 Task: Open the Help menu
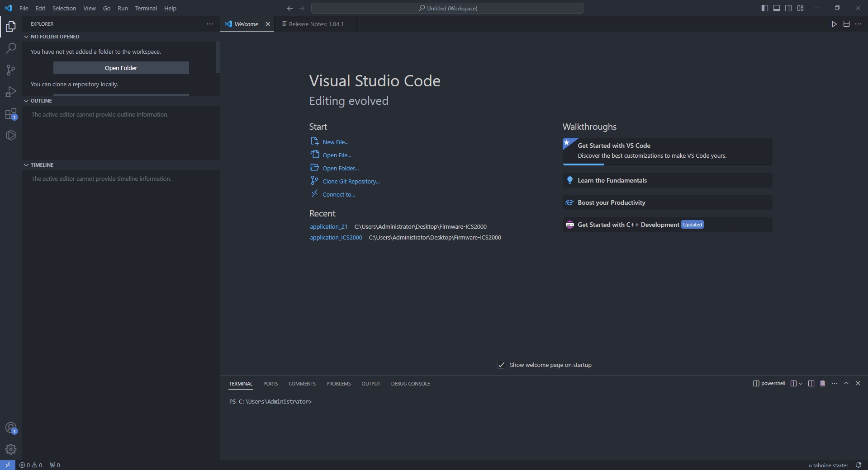(170, 8)
